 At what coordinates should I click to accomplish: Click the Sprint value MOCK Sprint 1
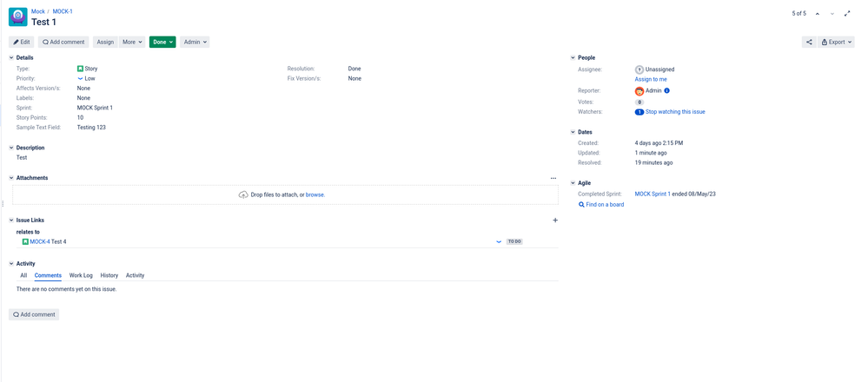point(95,108)
